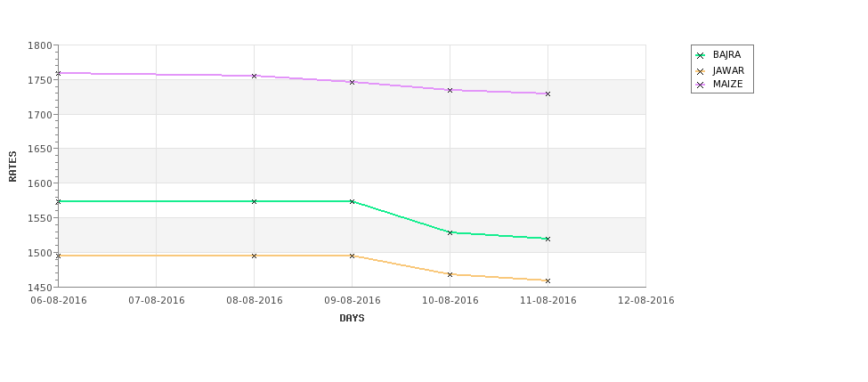Click the 09-08-2016 date axis label
The image size is (868, 382).
click(353, 301)
